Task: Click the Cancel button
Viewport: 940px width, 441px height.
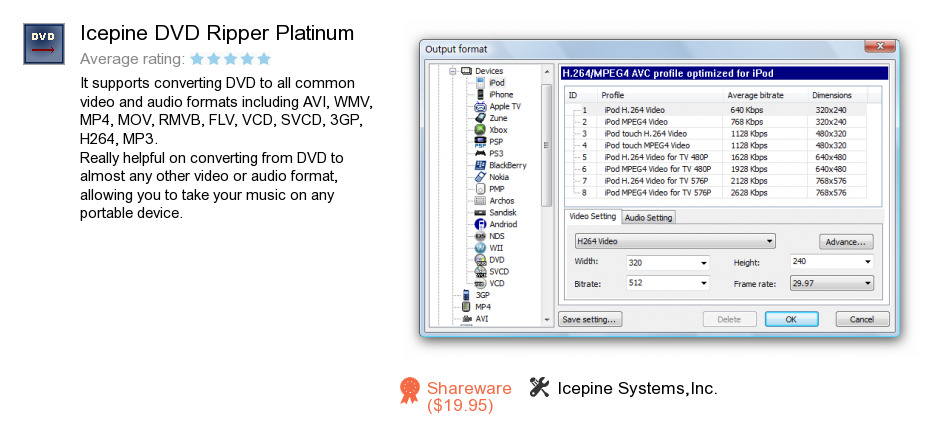Action: [862, 320]
